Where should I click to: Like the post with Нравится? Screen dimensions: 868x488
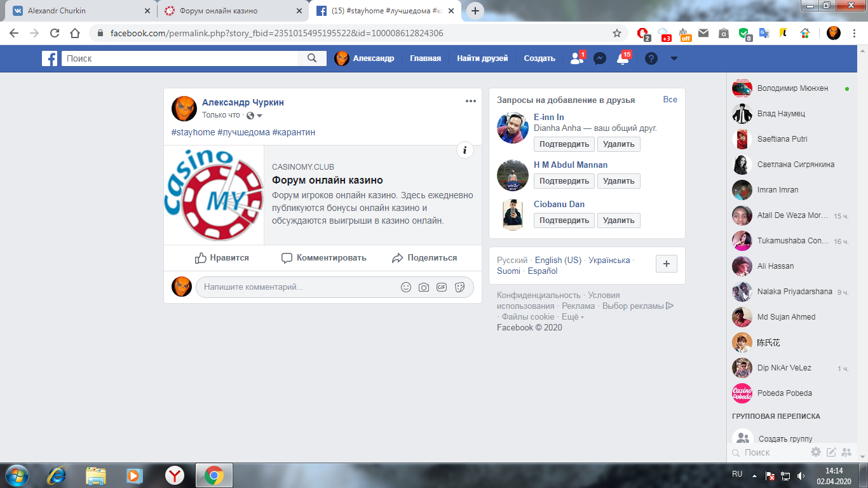click(x=222, y=258)
